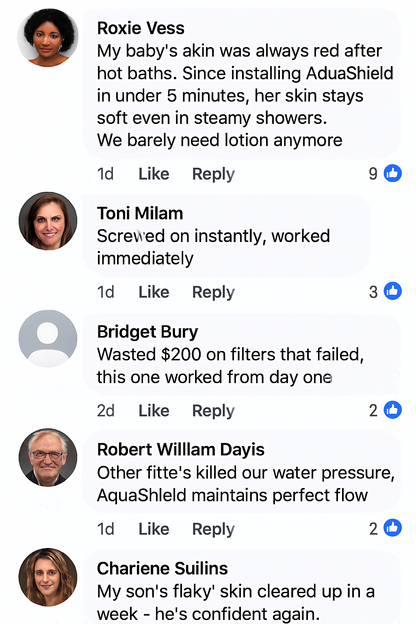
Task: Like Robert Willlam Dayis's comment
Action: coord(154,529)
